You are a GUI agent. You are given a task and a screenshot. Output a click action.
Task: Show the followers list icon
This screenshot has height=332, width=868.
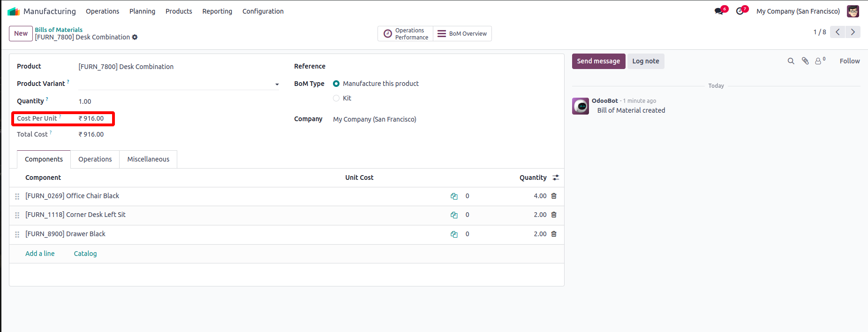tap(819, 61)
